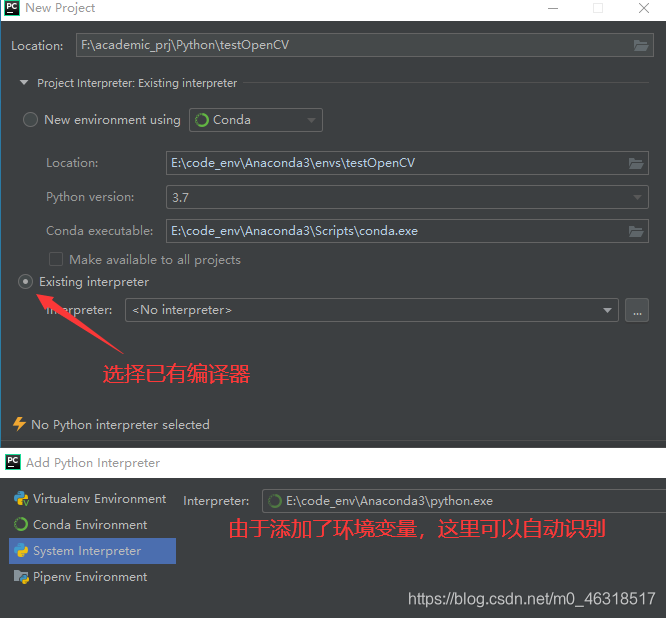Click the 'Conda executable:' label text
The image size is (666, 618).
[x=99, y=231]
